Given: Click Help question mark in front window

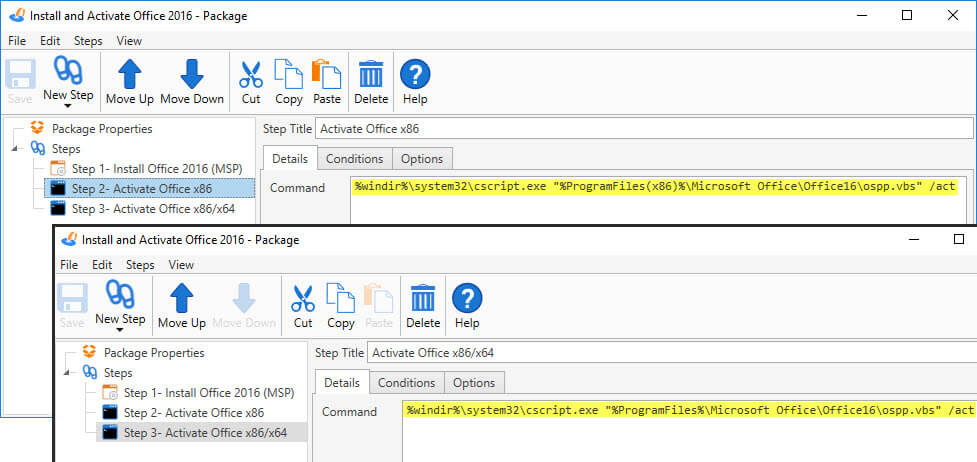Looking at the screenshot, I should tap(467, 299).
